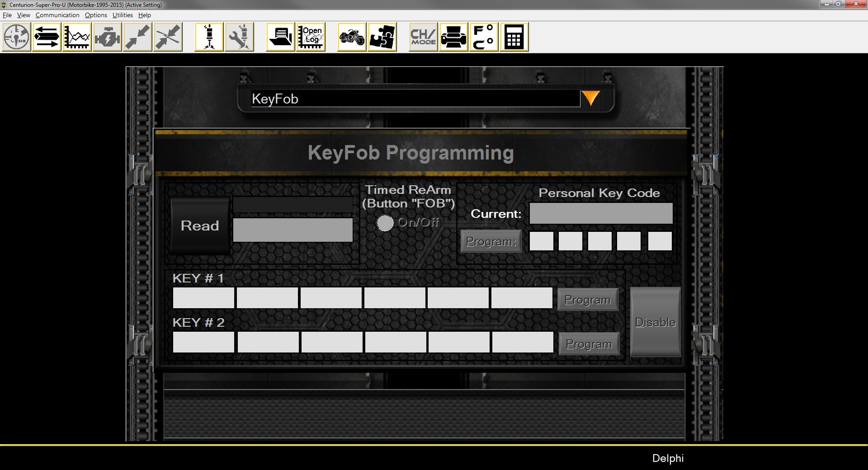Open the Utilities menu
Viewport: 868px width, 470px height.
[123, 15]
